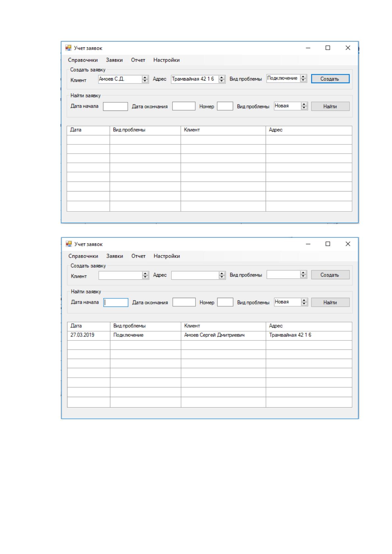This screenshot has width=392, height=554.
Task: Select the Клиент column header in the upper table
Action: (x=223, y=130)
